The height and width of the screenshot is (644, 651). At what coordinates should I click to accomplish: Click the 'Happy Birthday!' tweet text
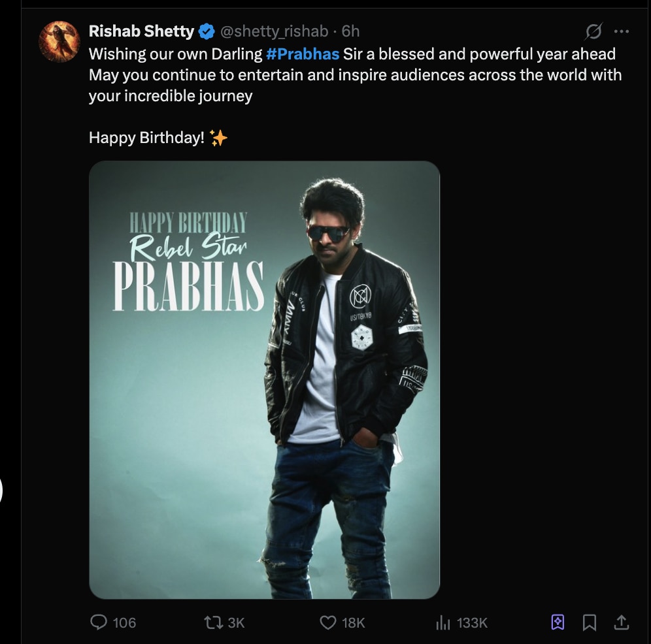tap(146, 138)
